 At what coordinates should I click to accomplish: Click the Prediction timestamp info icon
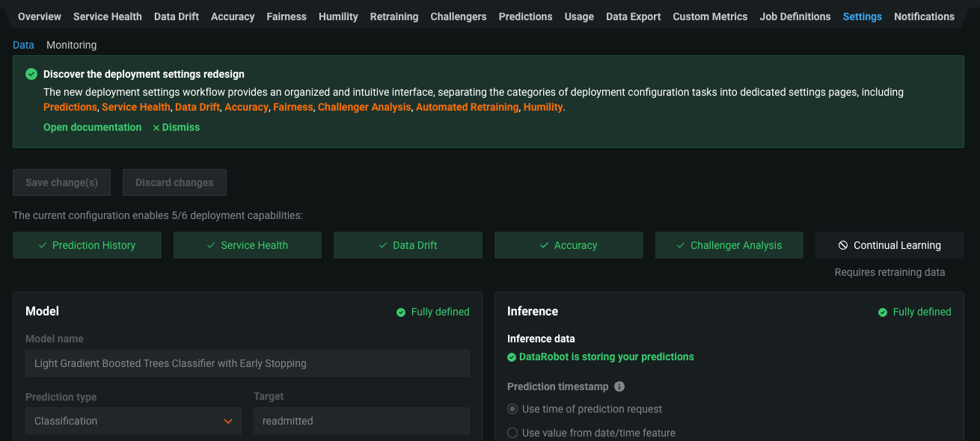[x=619, y=386]
